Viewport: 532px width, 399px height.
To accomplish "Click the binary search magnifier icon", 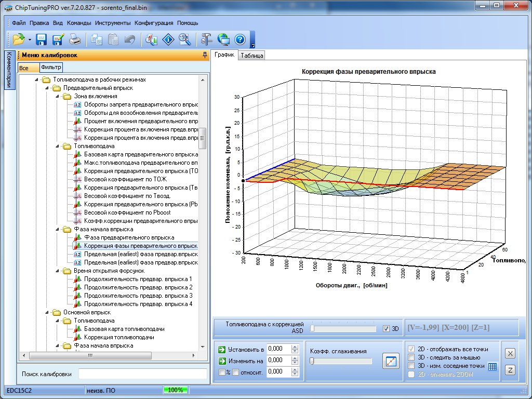I will click(184, 39).
